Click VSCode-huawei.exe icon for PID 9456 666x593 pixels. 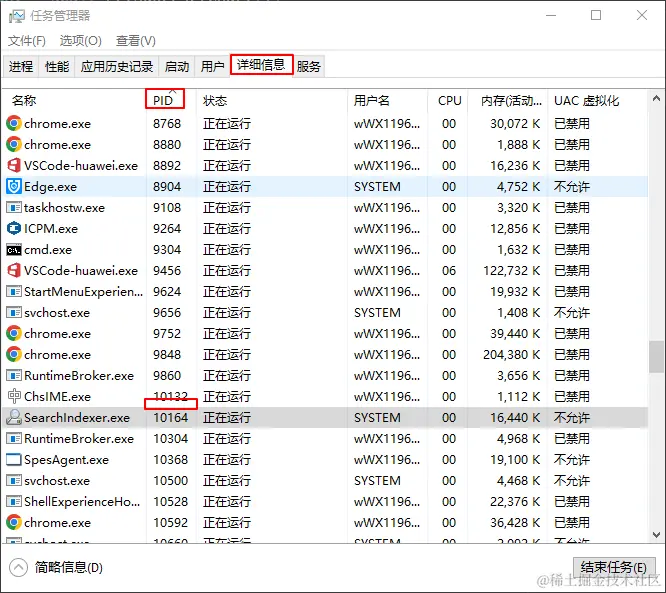point(14,271)
